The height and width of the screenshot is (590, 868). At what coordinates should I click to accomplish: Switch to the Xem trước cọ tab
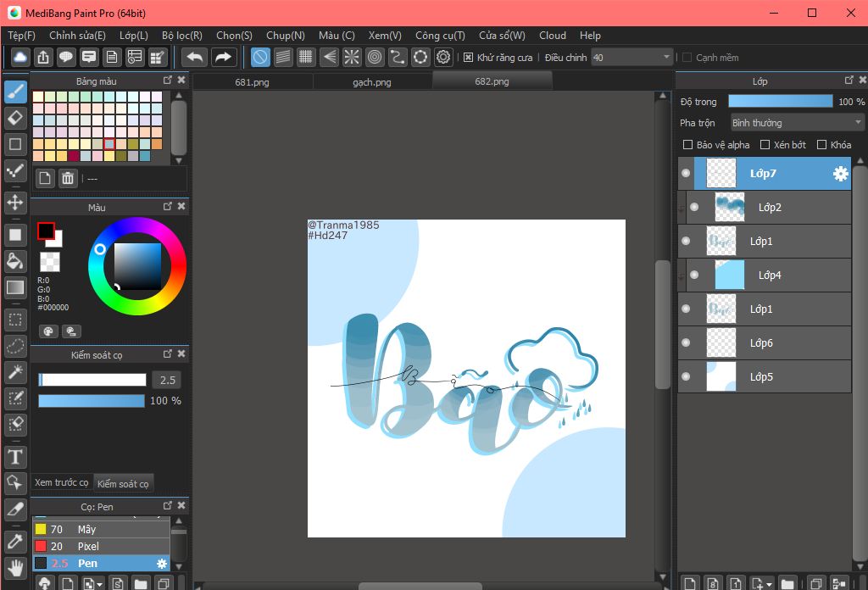(61, 482)
